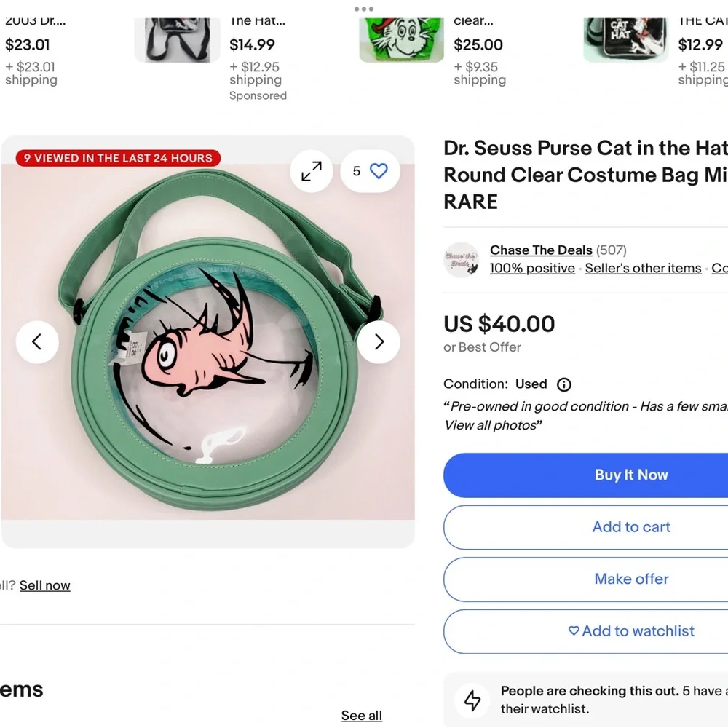Expand product image to full screen
This screenshot has width=728, height=728.
coord(312,172)
